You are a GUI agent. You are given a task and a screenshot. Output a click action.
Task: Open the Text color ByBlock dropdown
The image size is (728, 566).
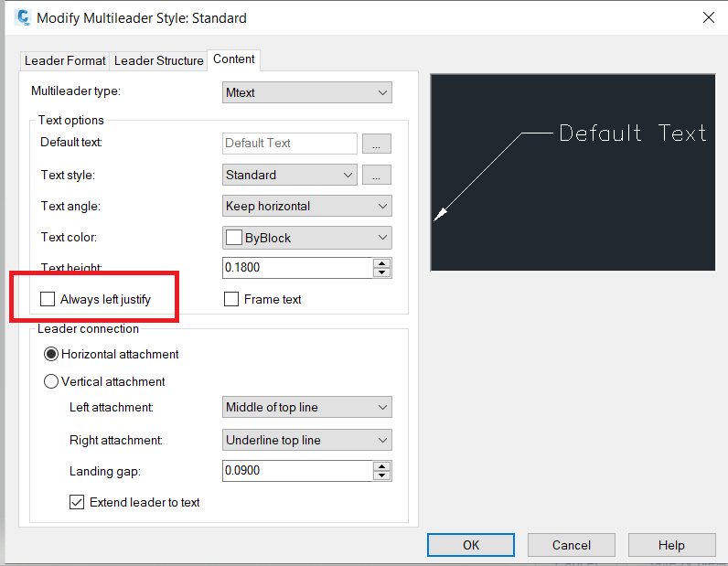[x=307, y=238]
